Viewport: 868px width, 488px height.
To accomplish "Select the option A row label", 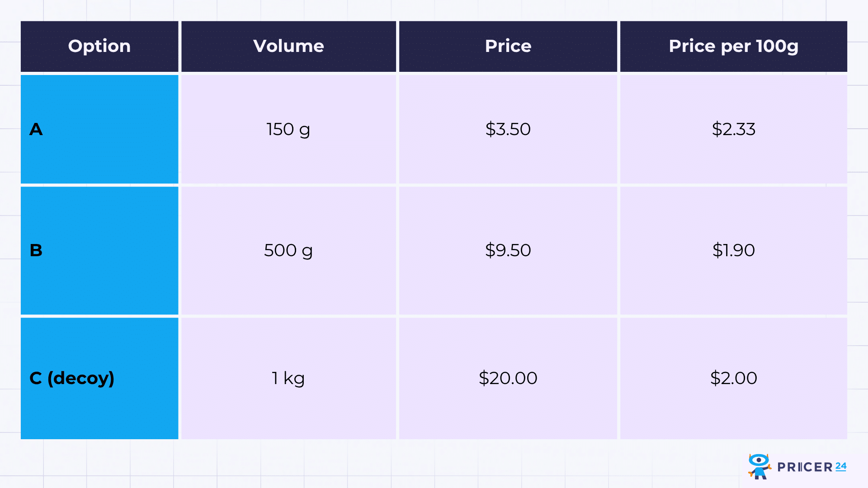I will (36, 129).
